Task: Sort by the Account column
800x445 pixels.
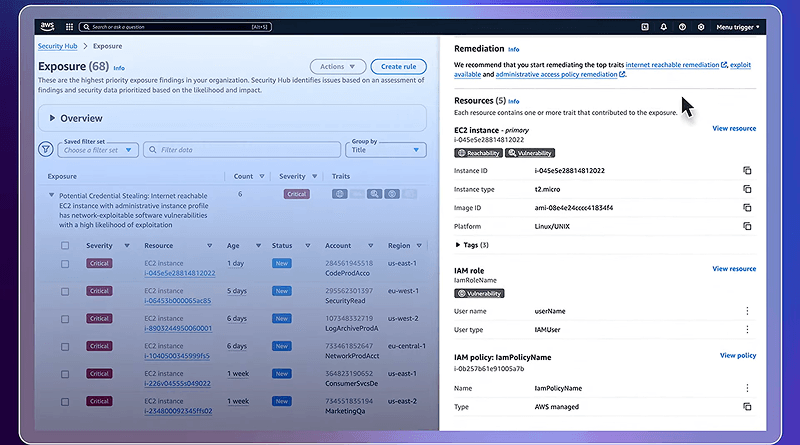Action: pyautogui.click(x=370, y=245)
